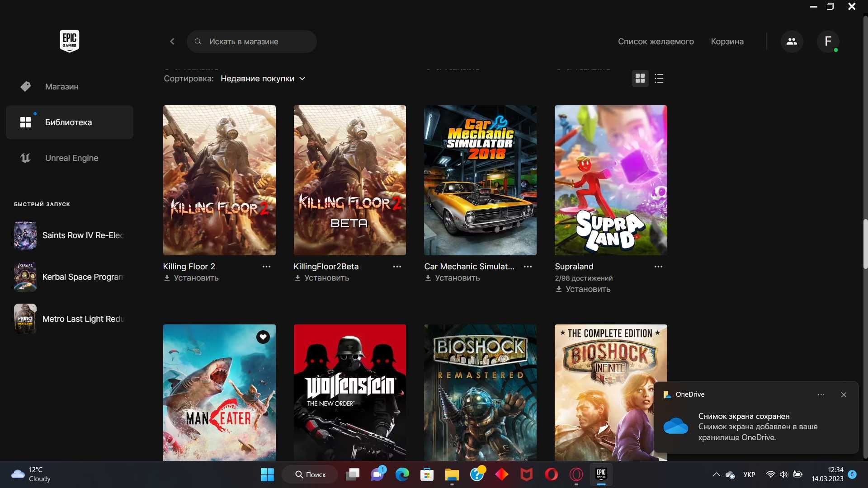The height and width of the screenshot is (488, 868).
Task: Open the Opera GX browser taskbar icon
Action: 576,475
